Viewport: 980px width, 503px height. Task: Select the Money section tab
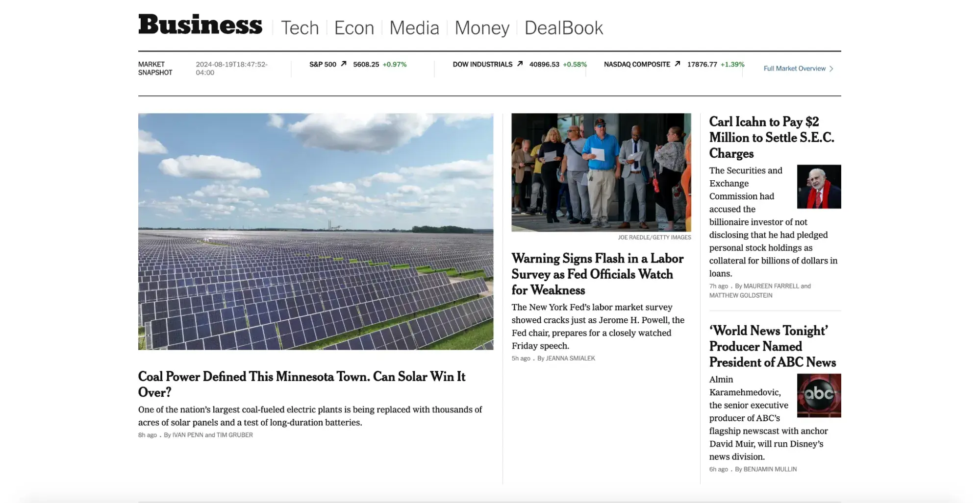click(481, 28)
